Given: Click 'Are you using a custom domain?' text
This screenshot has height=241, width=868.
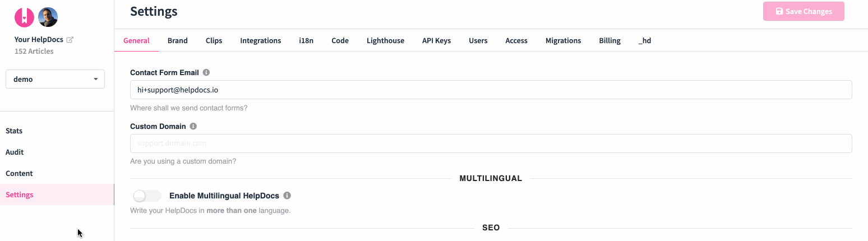Looking at the screenshot, I should (x=183, y=161).
